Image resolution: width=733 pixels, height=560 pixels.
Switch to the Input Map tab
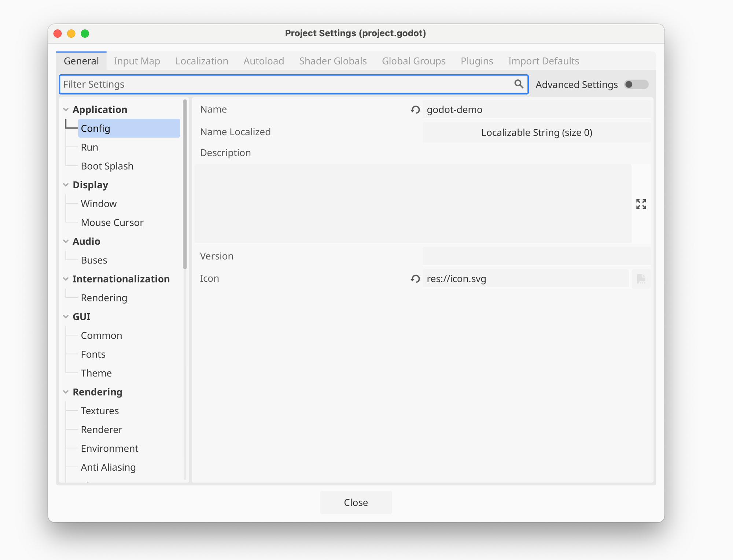click(137, 61)
